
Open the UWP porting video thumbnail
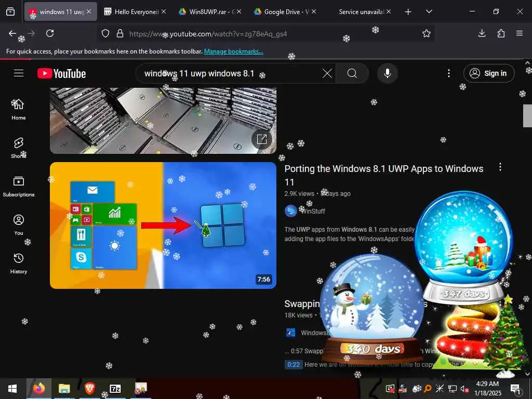163,225
